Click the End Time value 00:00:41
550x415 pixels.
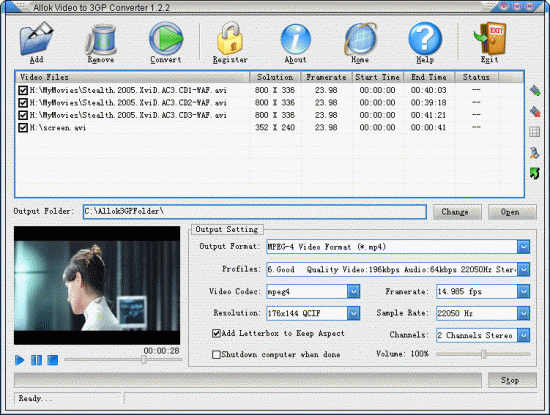(x=428, y=128)
